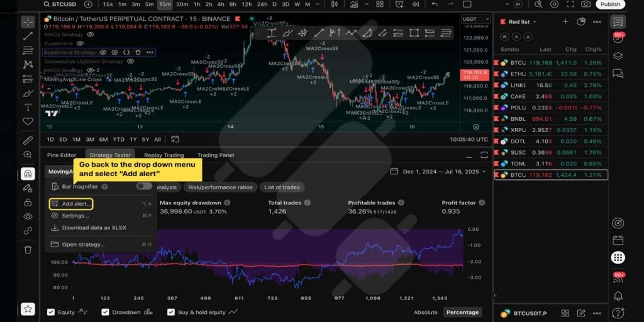Click the Publish button
The height and width of the screenshot is (322, 644).
pyautogui.click(x=610, y=4)
